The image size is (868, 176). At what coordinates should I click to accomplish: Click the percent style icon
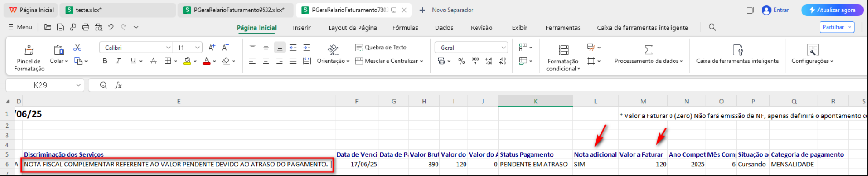[x=461, y=61]
